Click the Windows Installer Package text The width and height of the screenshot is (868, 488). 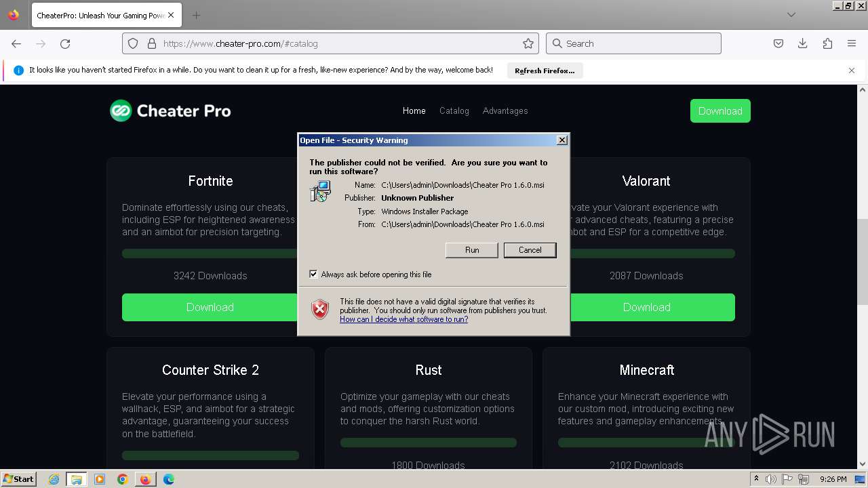point(425,211)
